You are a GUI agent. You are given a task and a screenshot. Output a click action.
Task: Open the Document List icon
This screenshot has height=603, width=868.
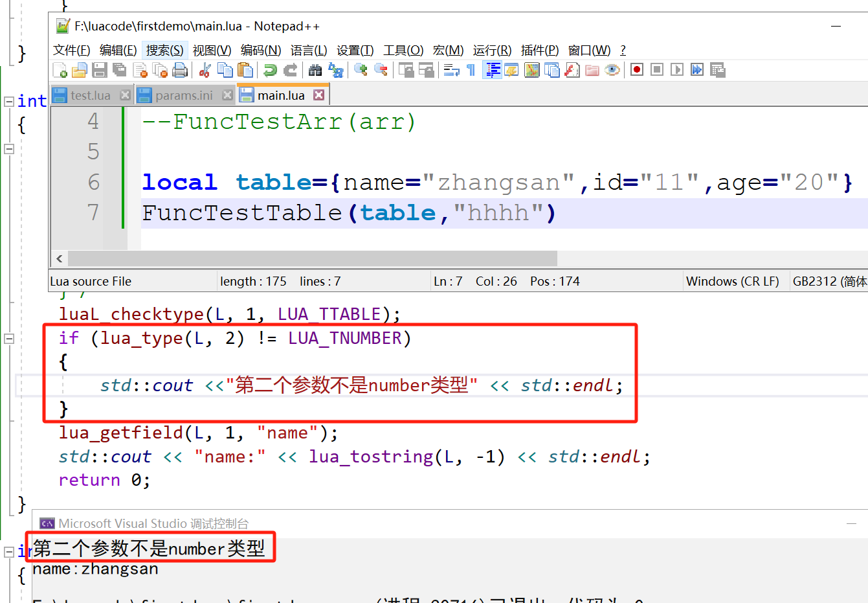552,70
